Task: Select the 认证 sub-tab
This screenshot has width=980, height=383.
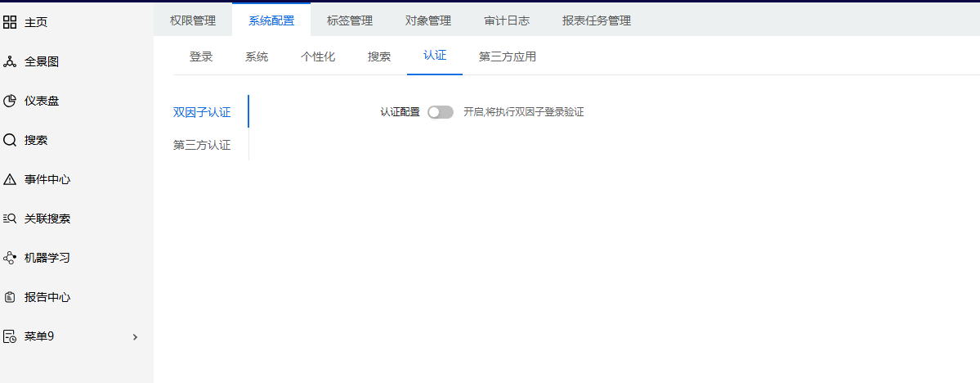Action: 434,56
